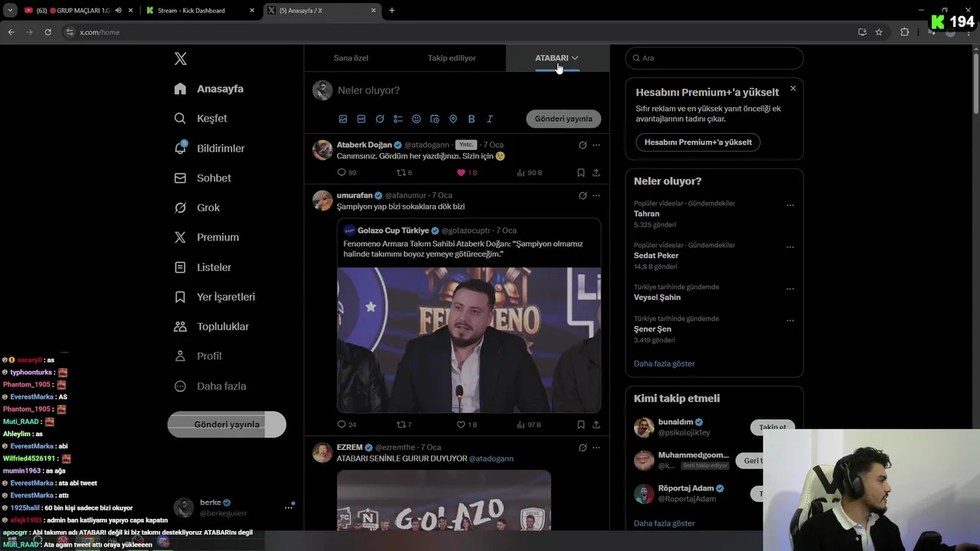This screenshot has height=551, width=980.
Task: Click Hesabını Premium+'a yükselt button
Action: point(698,142)
